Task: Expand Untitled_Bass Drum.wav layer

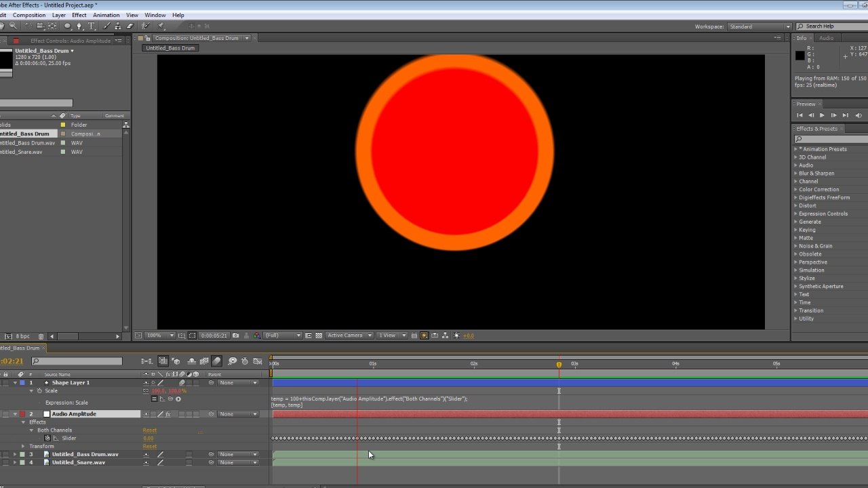Action: point(15,455)
